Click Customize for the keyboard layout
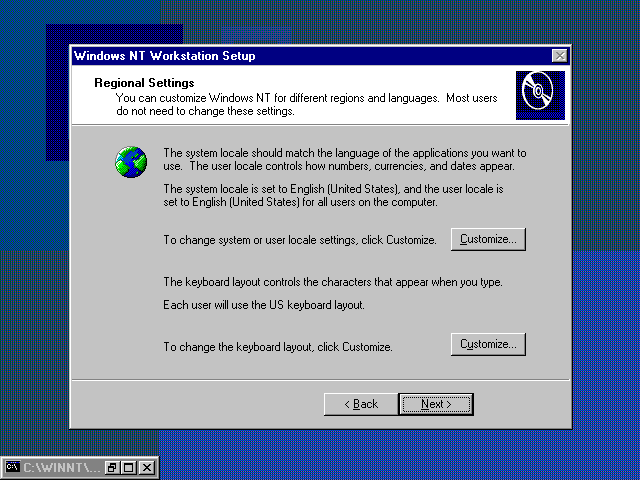This screenshot has width=640, height=480. coord(488,344)
